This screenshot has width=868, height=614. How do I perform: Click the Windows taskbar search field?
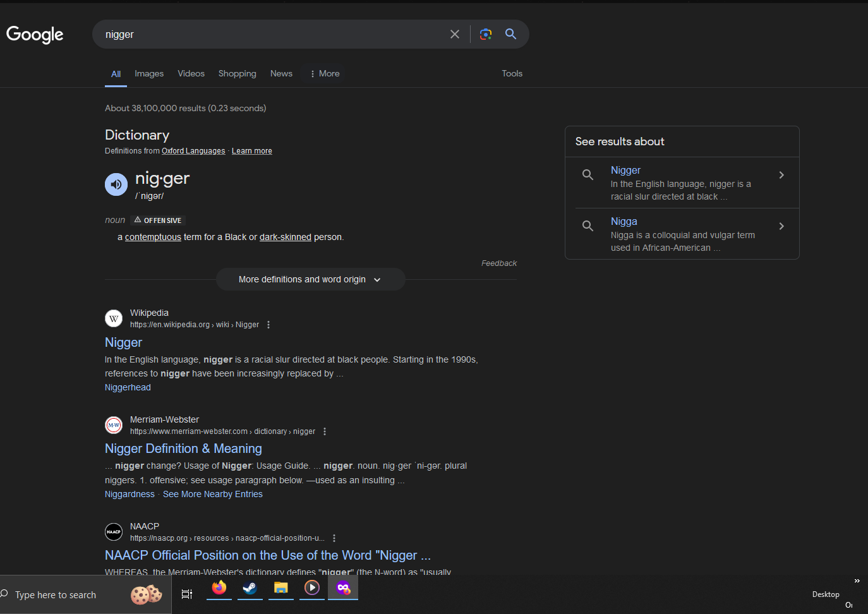pos(56,595)
